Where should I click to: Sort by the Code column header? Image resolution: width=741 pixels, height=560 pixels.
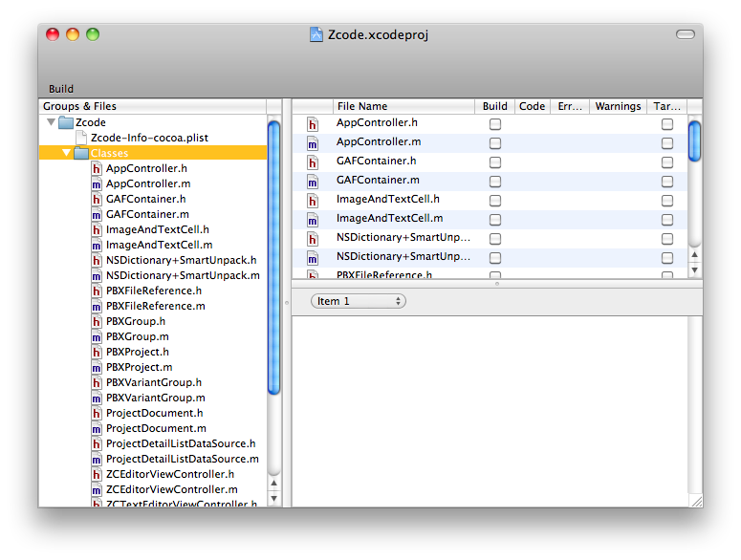[x=533, y=106]
